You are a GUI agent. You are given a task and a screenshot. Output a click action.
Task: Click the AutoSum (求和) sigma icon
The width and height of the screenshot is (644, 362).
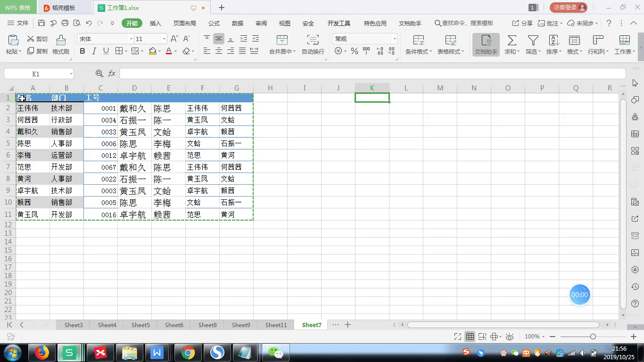512,41
